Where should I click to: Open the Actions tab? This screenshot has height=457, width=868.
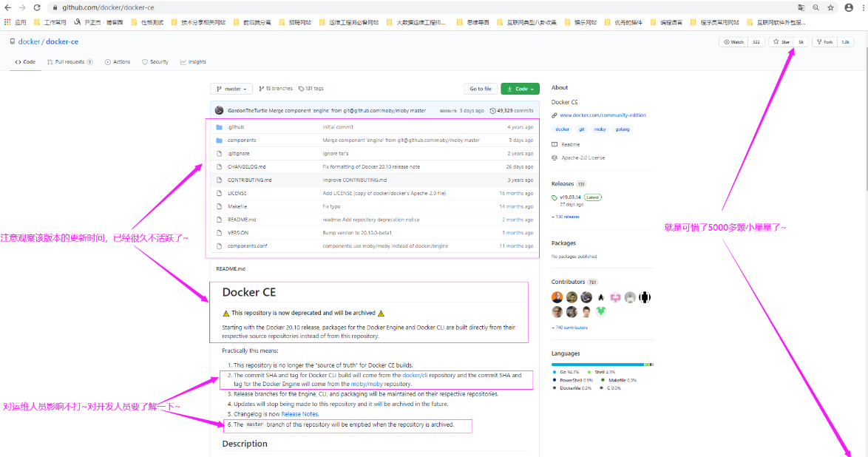pos(118,62)
